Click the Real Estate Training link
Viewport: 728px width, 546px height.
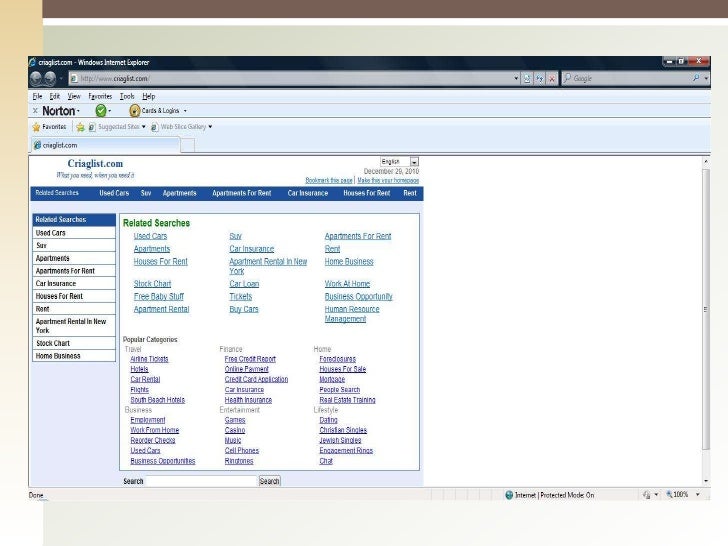pos(347,400)
